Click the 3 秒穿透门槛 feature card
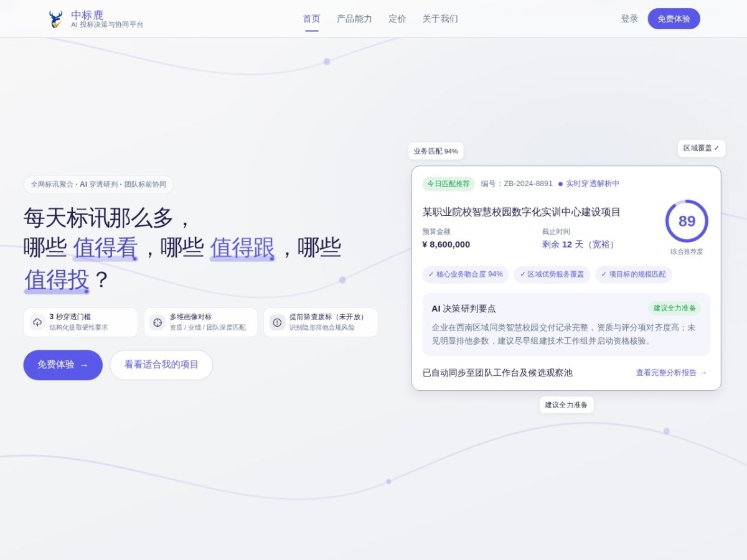Viewport: 747px width, 560px height. point(81,322)
